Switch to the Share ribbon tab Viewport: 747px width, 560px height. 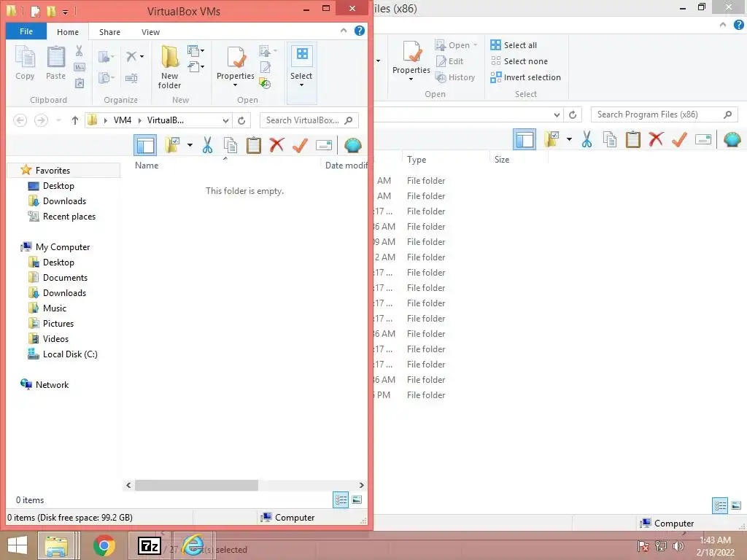pos(109,32)
